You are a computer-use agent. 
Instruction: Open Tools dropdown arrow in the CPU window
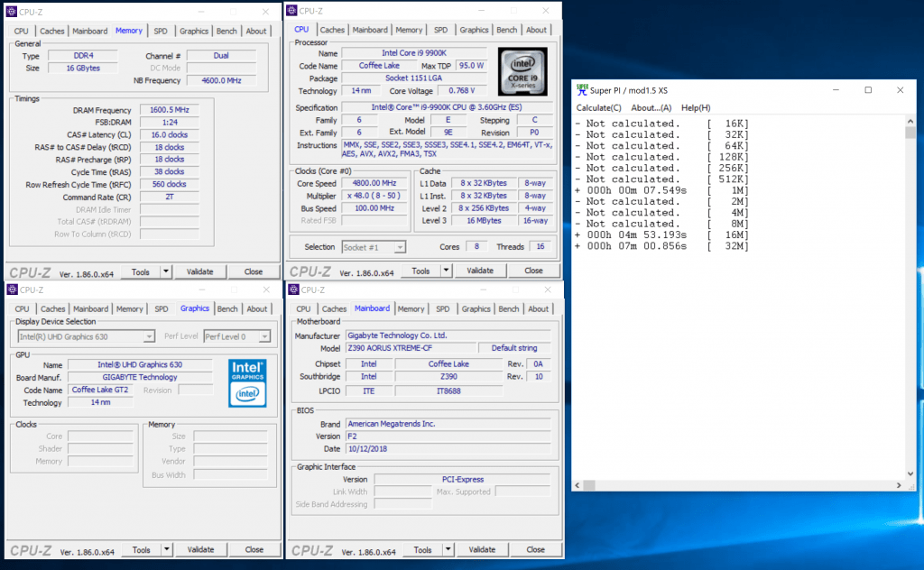pos(446,271)
